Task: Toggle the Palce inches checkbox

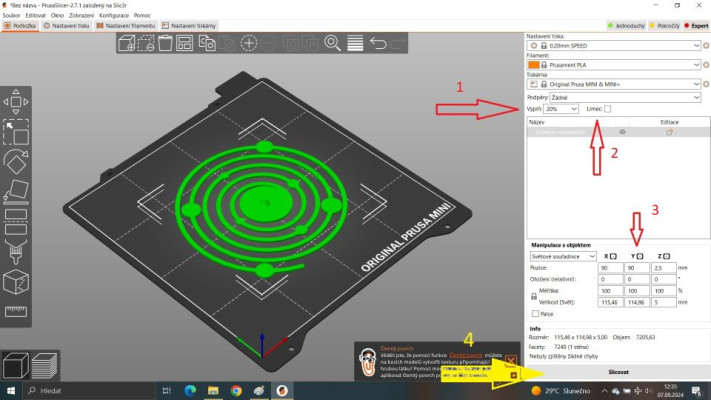Action: 535,314
